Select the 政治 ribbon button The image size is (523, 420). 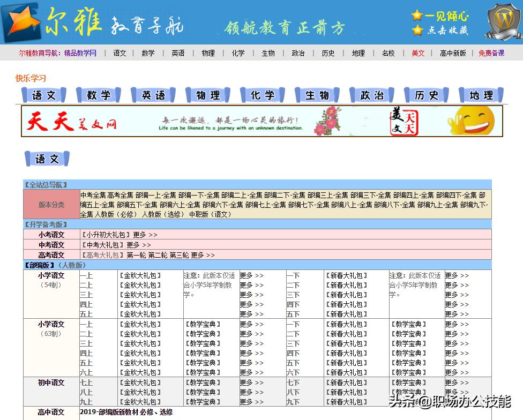click(371, 94)
